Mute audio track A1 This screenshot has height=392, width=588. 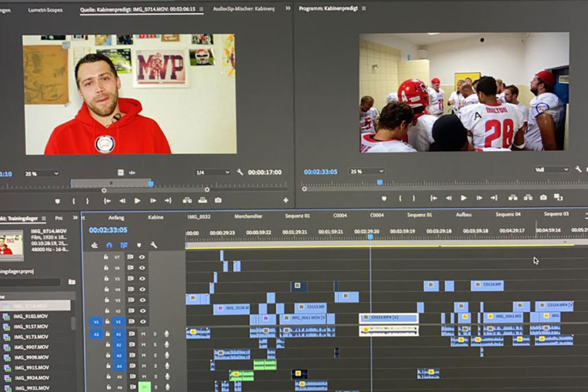[143, 333]
